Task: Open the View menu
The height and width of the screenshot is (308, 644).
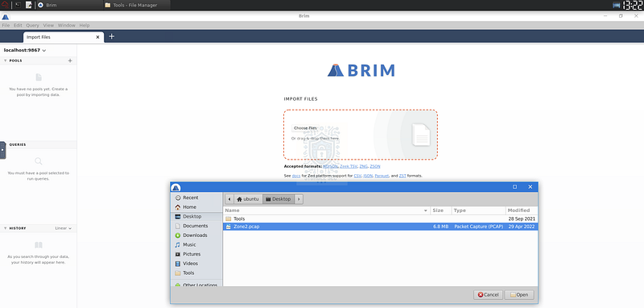Action: (48, 25)
